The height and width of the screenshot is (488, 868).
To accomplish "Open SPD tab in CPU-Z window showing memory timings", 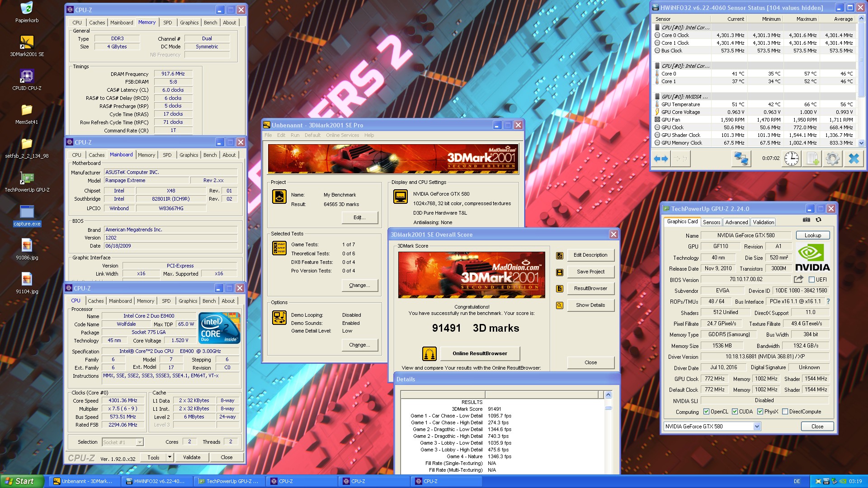I will [x=167, y=23].
